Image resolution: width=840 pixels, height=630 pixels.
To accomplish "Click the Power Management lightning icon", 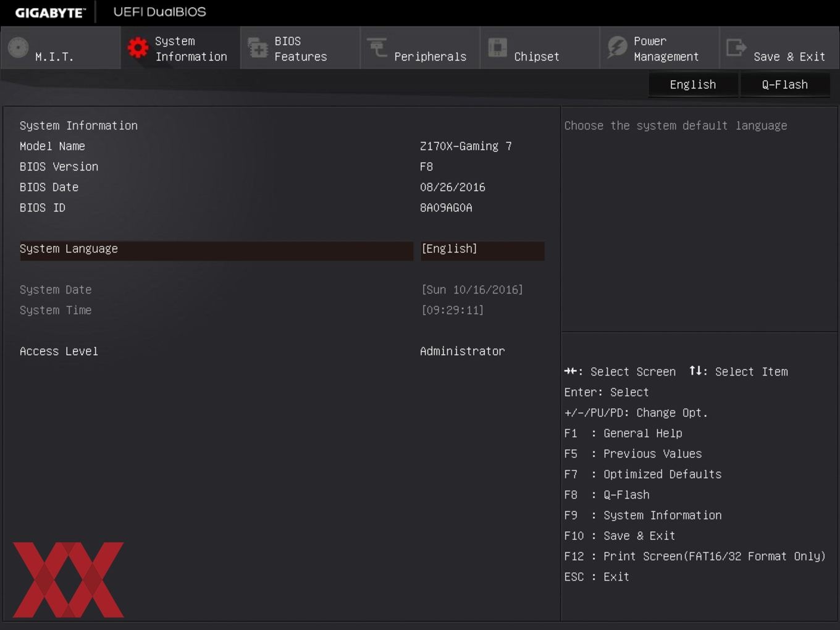I will coord(617,48).
